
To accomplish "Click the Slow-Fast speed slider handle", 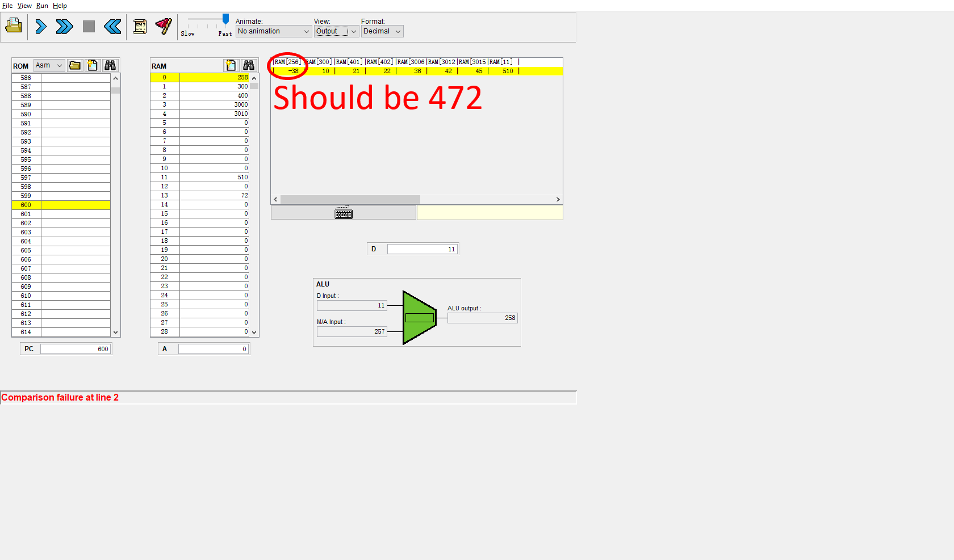I will (225, 19).
